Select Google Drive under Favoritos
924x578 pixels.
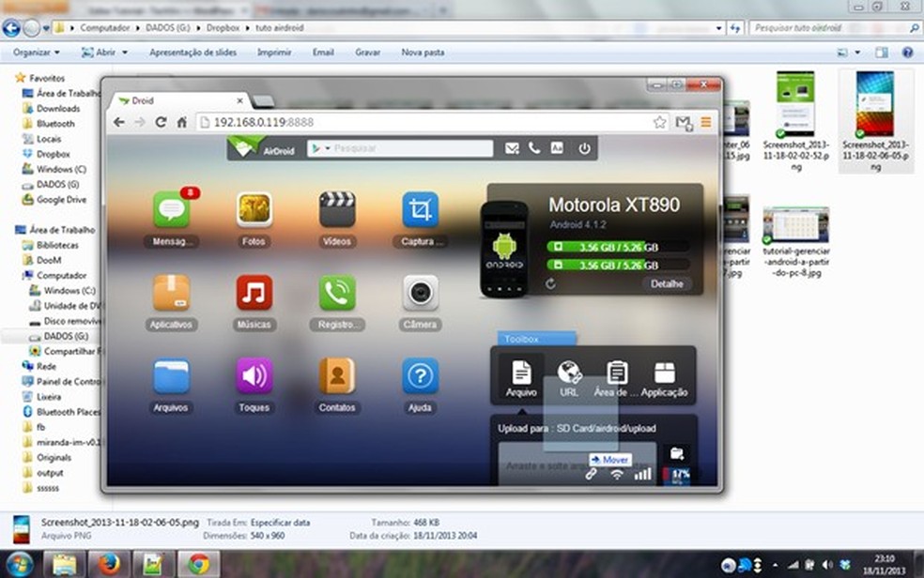pyautogui.click(x=59, y=199)
